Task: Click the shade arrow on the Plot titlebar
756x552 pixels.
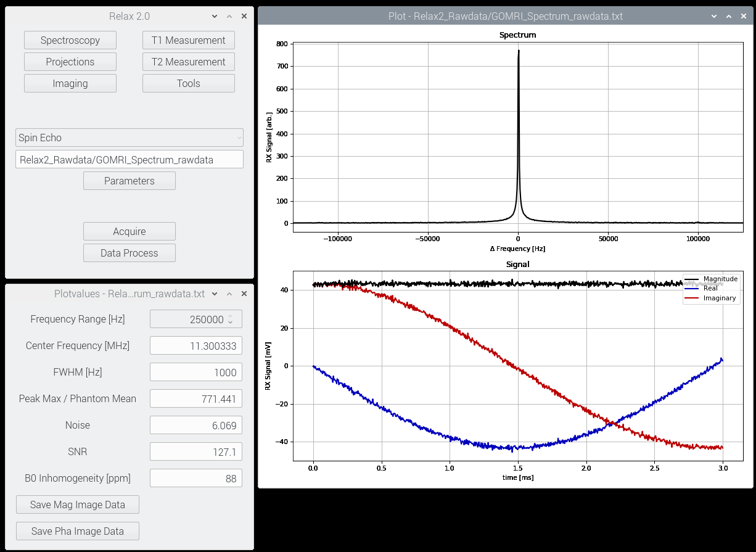Action: pyautogui.click(x=728, y=16)
